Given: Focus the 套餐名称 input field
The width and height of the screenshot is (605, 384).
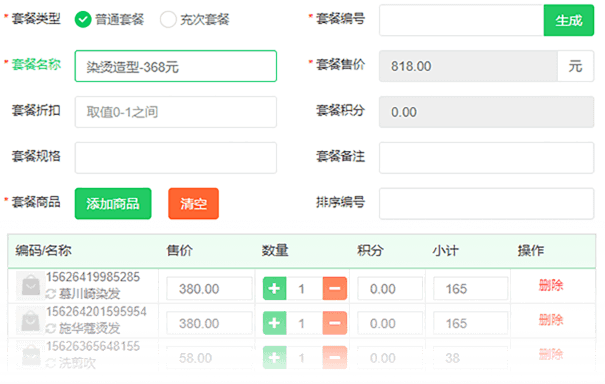Looking at the screenshot, I should click(176, 66).
